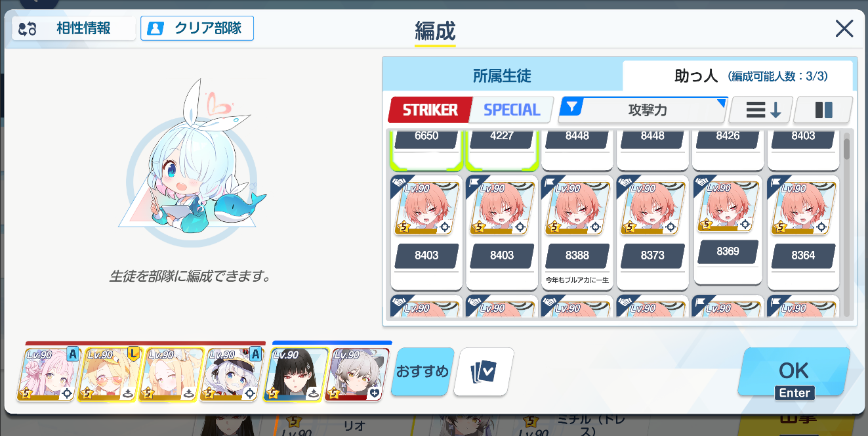Confirm formation with the OK button
This screenshot has width=868, height=436.
click(x=794, y=372)
